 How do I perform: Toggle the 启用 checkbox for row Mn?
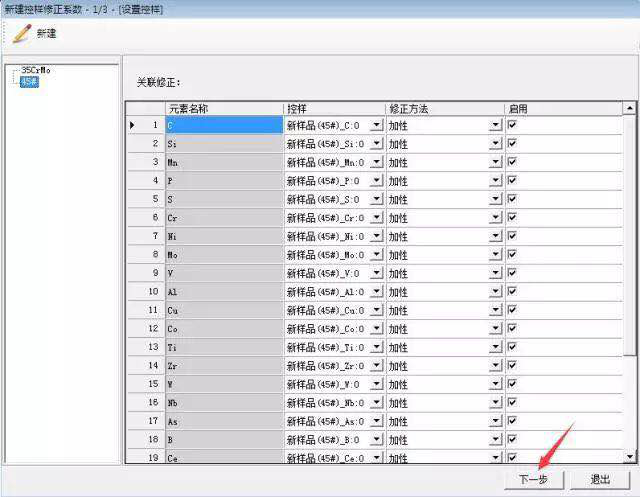pos(512,162)
